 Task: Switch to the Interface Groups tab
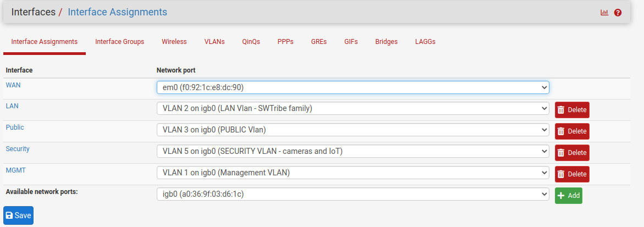click(119, 41)
